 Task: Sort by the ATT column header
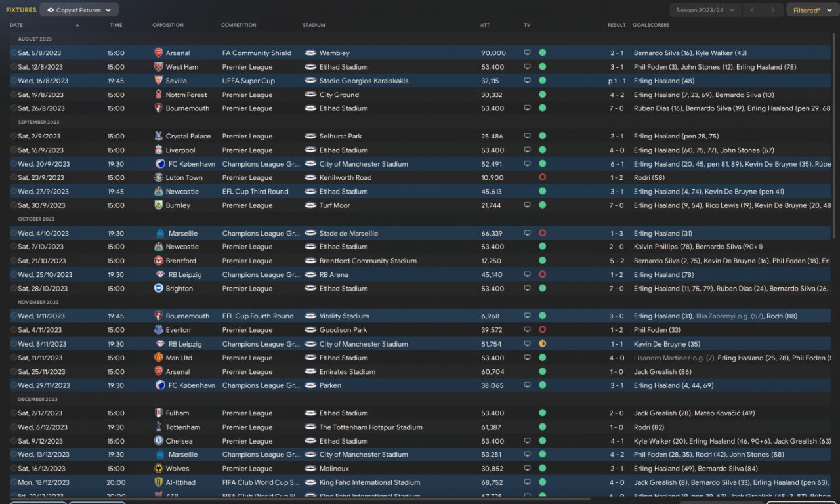[485, 25]
